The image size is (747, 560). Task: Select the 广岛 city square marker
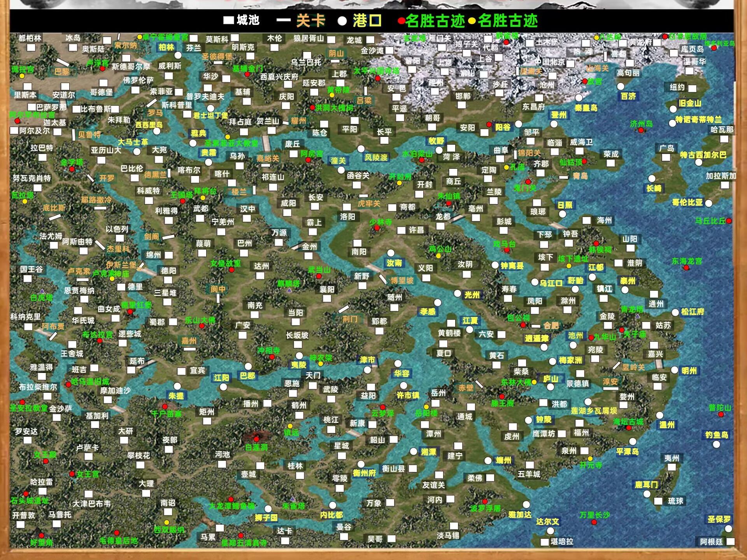(666, 157)
